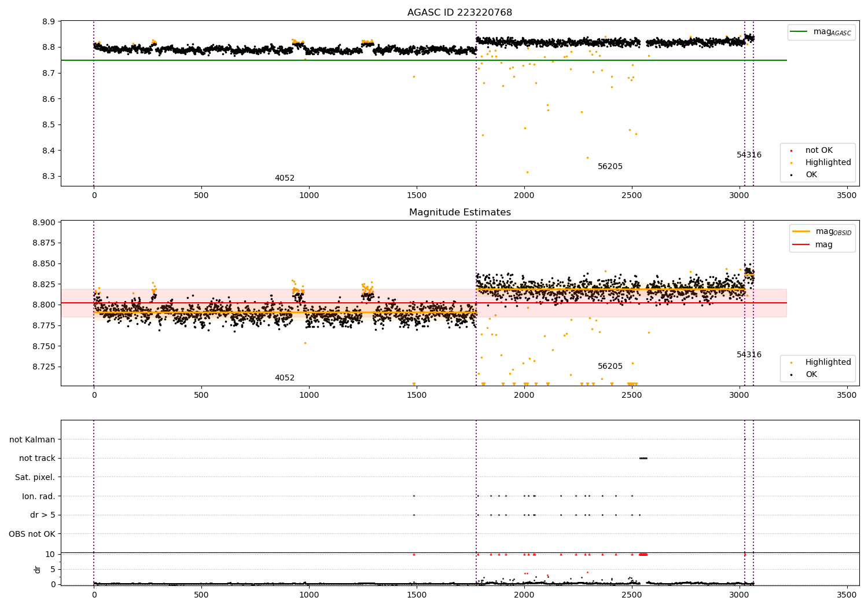The width and height of the screenshot is (868, 608).
Task: Click the red line sample beside 'mag'
Action: click(x=801, y=245)
